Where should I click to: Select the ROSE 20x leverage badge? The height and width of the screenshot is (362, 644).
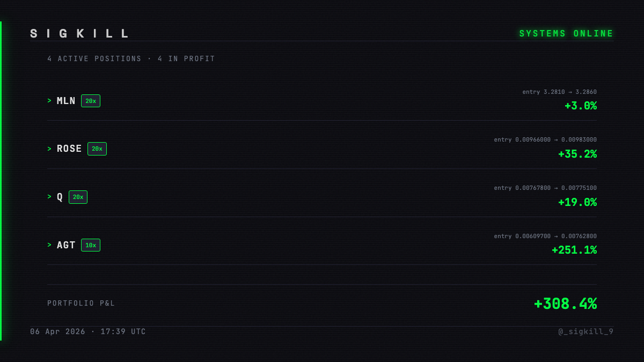click(x=97, y=149)
